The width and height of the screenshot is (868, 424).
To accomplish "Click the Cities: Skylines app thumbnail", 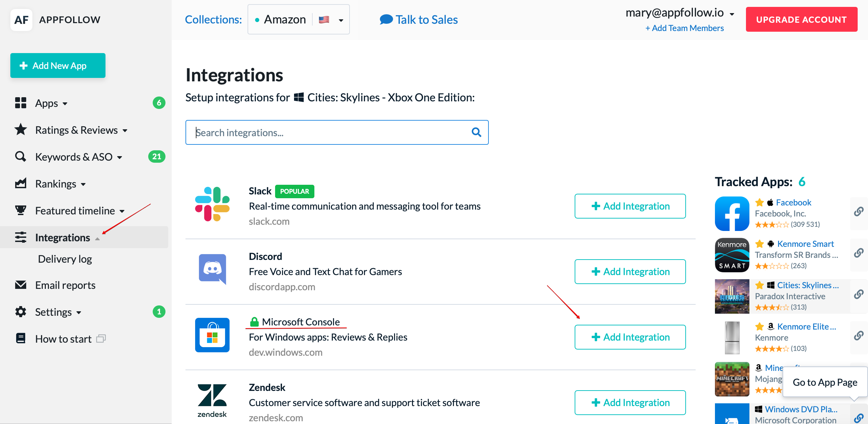I will tap(732, 296).
